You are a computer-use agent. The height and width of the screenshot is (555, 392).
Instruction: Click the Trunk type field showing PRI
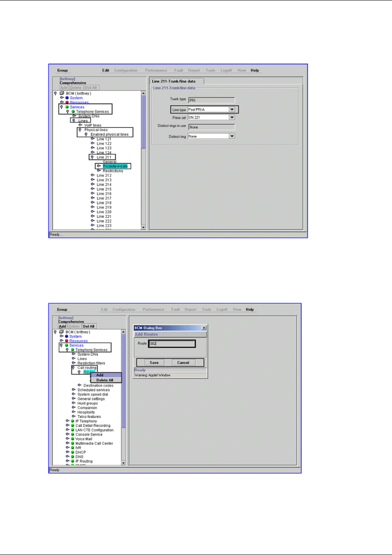click(x=211, y=100)
